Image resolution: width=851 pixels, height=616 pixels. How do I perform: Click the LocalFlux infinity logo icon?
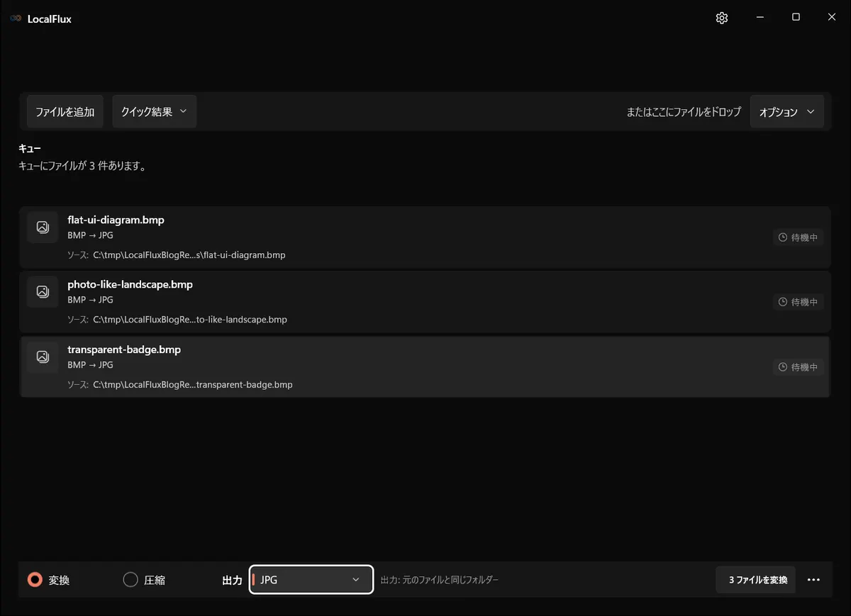point(16,18)
